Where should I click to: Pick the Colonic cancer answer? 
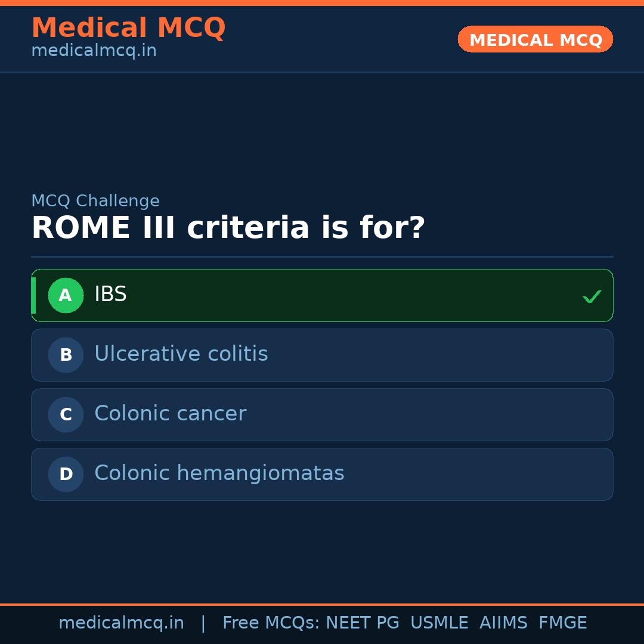170,414
